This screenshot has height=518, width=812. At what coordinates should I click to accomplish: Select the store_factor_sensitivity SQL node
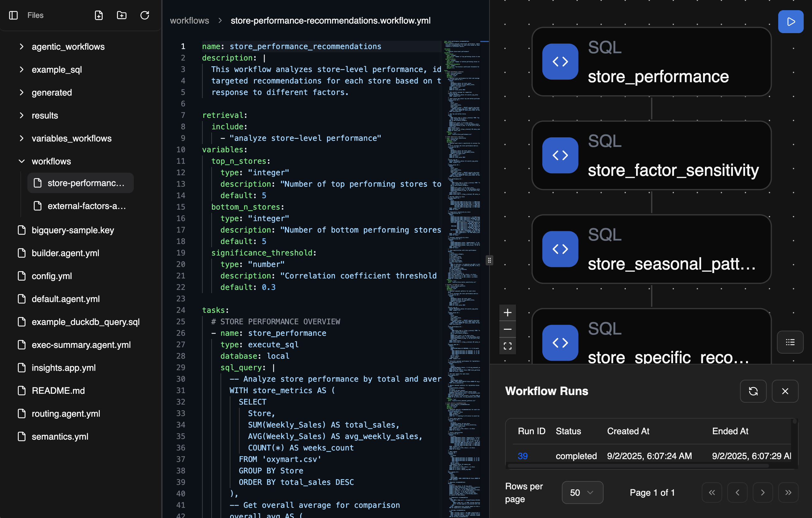pyautogui.click(x=651, y=155)
